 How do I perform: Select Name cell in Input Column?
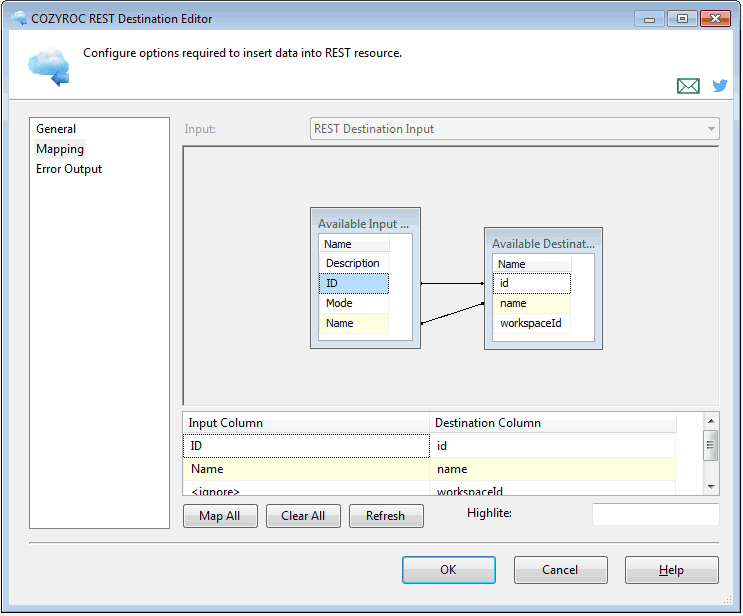pyautogui.click(x=306, y=469)
